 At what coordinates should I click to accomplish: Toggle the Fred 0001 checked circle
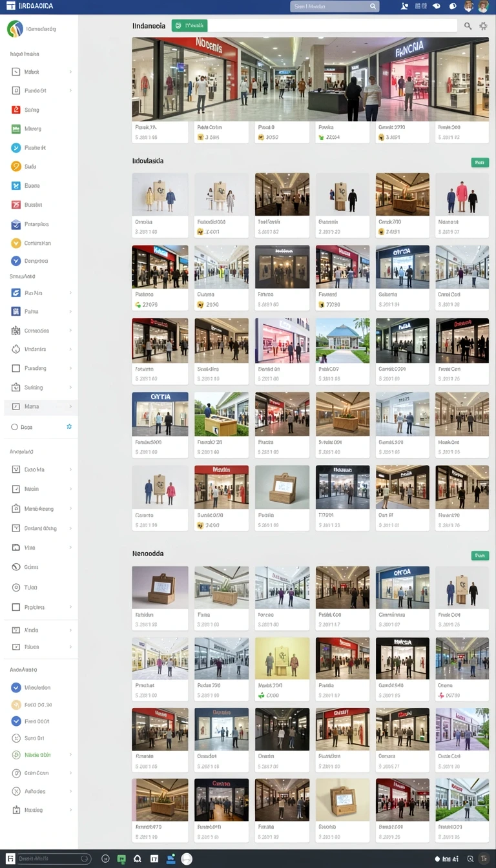pos(16,721)
